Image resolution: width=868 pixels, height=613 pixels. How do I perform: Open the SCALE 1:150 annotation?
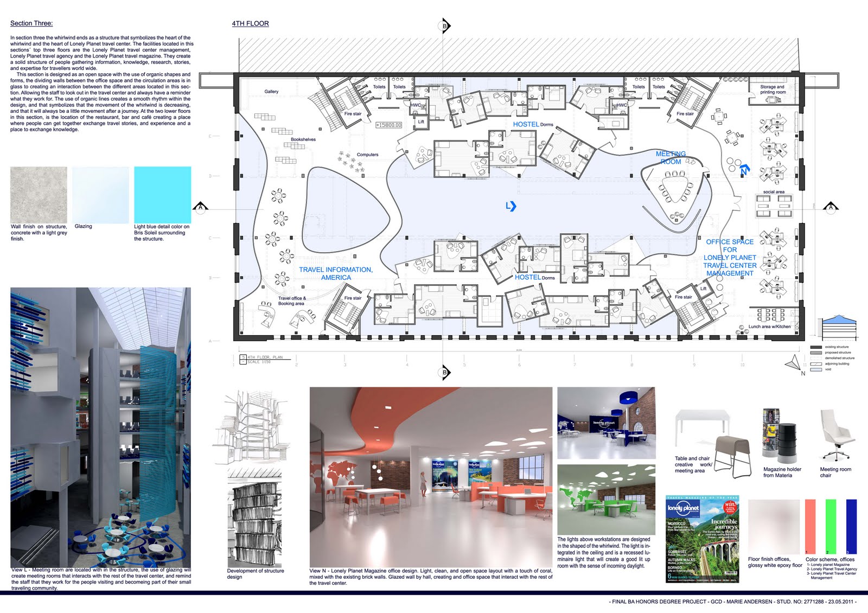(x=260, y=361)
